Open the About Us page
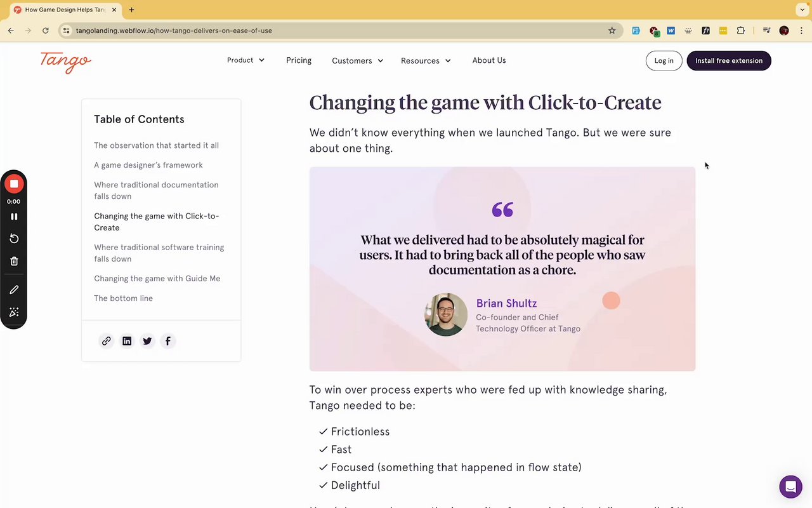The image size is (812, 508). (x=489, y=60)
